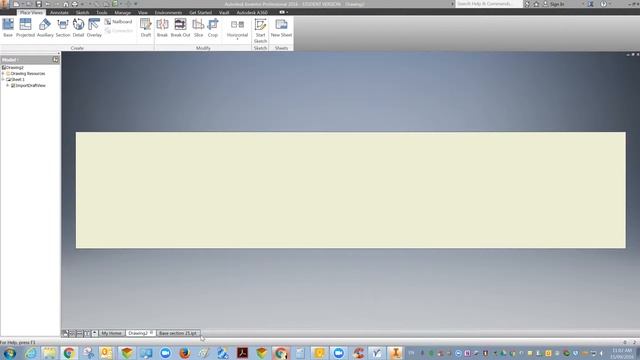Open the Annotate ribbon tab
The image size is (640, 360).
click(59, 13)
